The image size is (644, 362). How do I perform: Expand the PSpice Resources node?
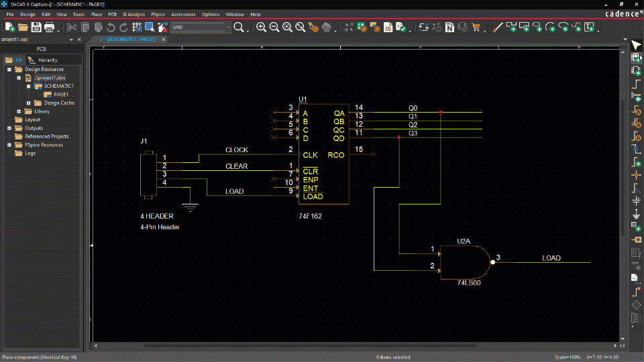pos(9,145)
